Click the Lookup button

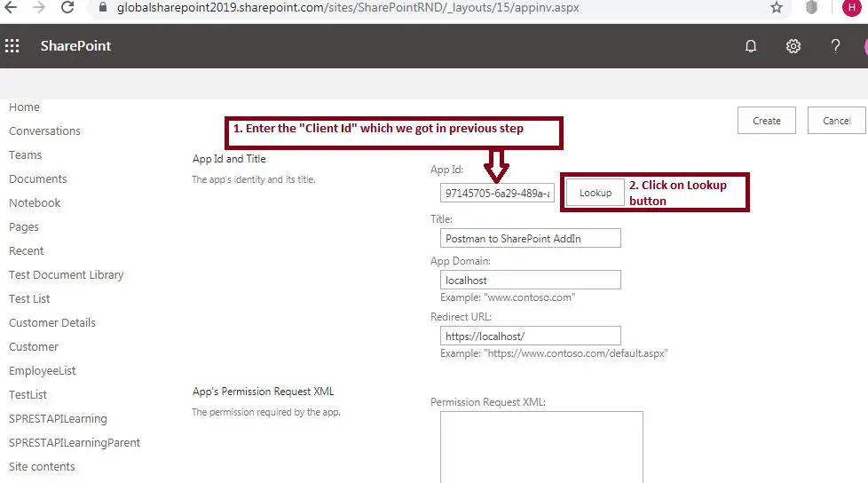(x=596, y=193)
